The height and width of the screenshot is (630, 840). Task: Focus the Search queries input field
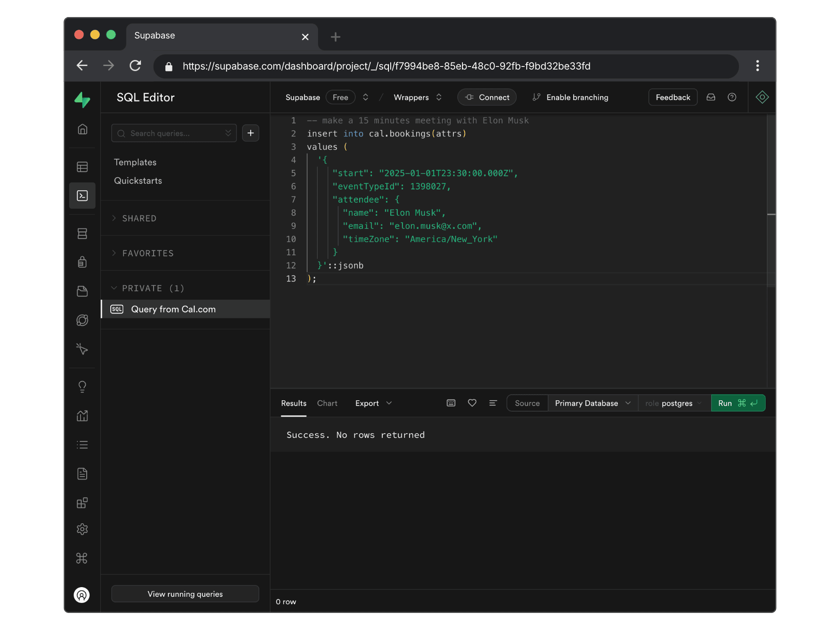tap(174, 133)
